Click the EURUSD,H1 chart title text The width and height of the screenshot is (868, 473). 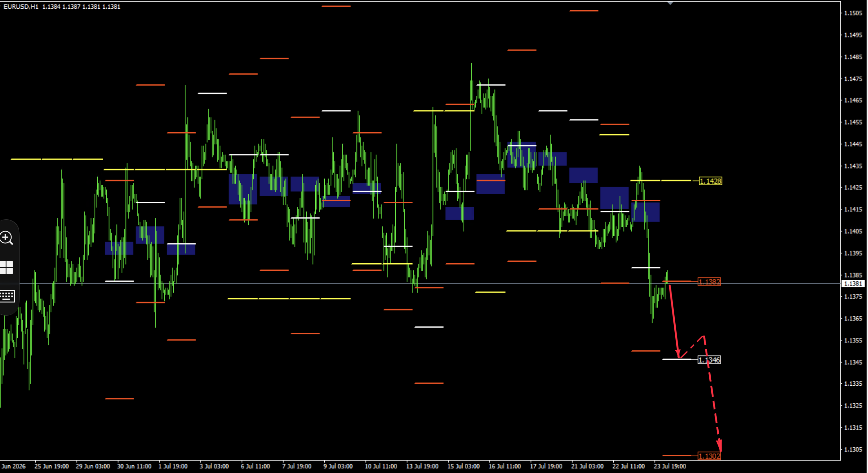[x=21, y=7]
